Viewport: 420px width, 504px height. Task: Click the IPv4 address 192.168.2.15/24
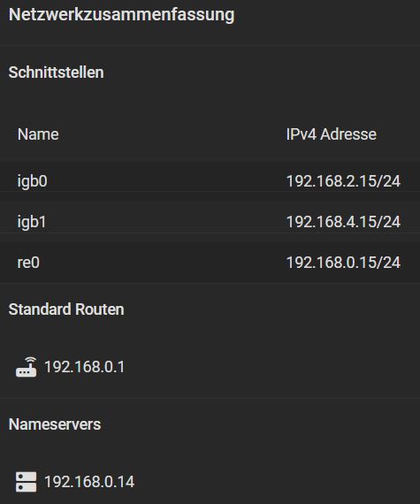(343, 181)
